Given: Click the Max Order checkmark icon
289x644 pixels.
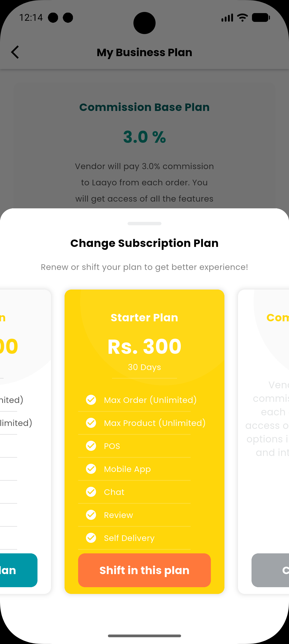Looking at the screenshot, I should (91, 400).
